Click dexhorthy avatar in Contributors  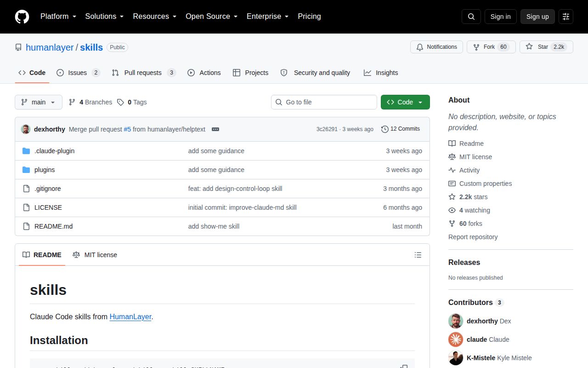coord(456,321)
